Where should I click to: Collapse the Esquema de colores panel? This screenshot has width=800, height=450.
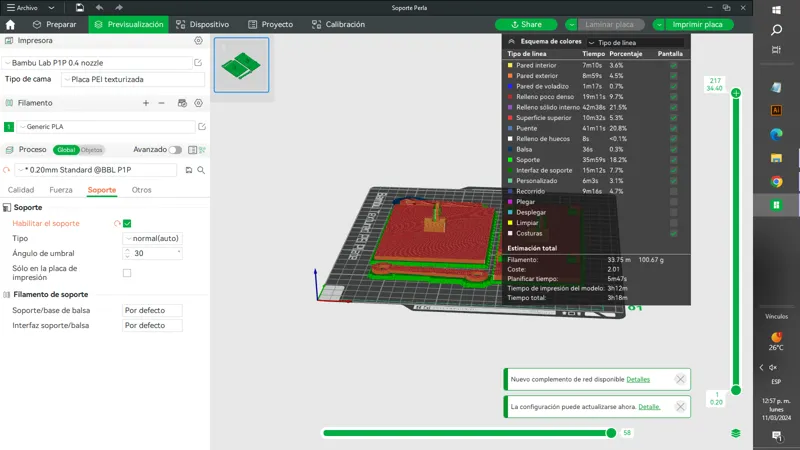[x=511, y=41]
